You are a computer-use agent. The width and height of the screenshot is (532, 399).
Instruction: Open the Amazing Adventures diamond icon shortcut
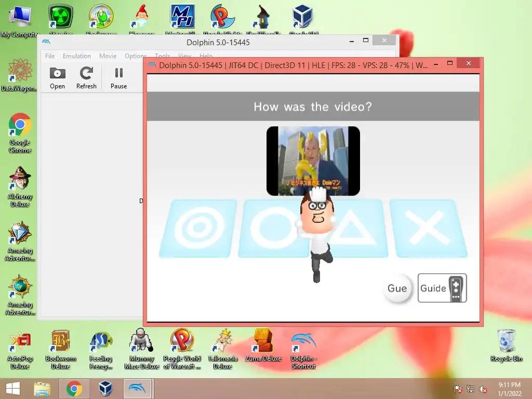[x=20, y=241]
